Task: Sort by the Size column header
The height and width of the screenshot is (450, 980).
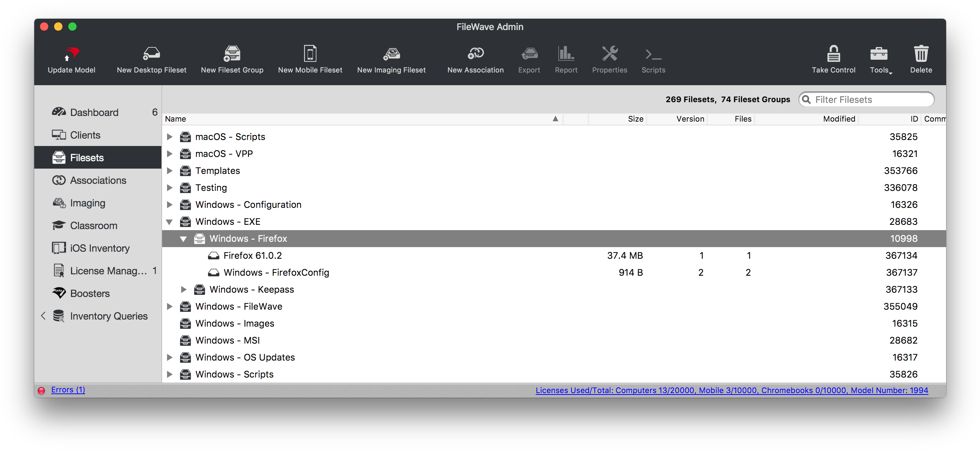Action: click(617, 119)
